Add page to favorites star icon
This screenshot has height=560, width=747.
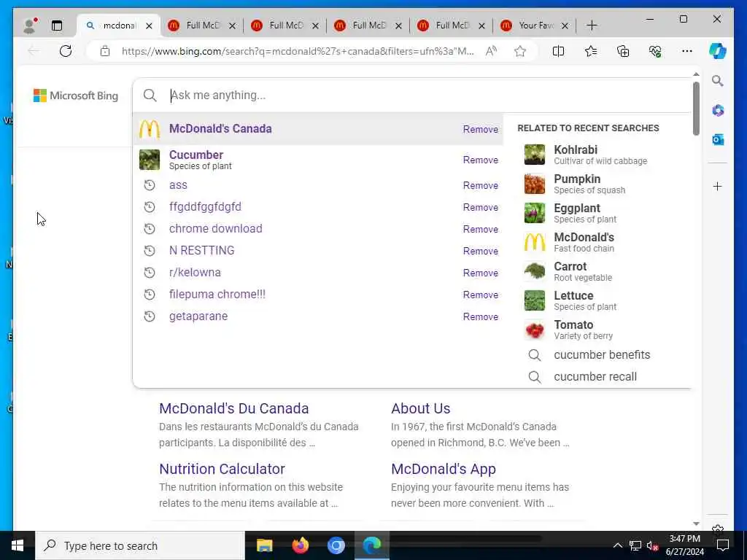point(519,51)
